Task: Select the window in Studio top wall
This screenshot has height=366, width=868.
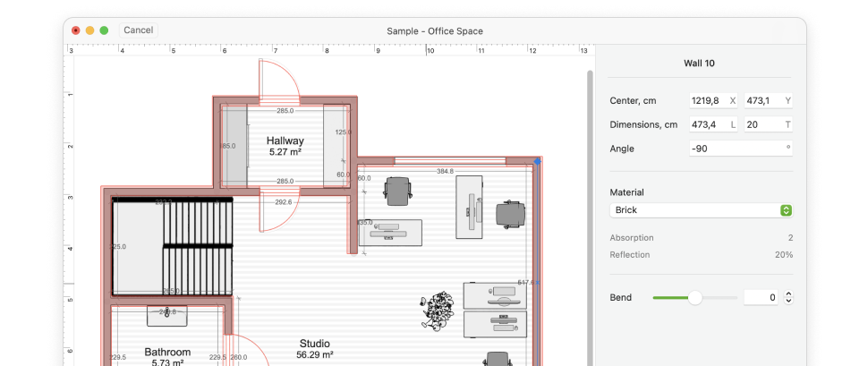Action: point(450,162)
